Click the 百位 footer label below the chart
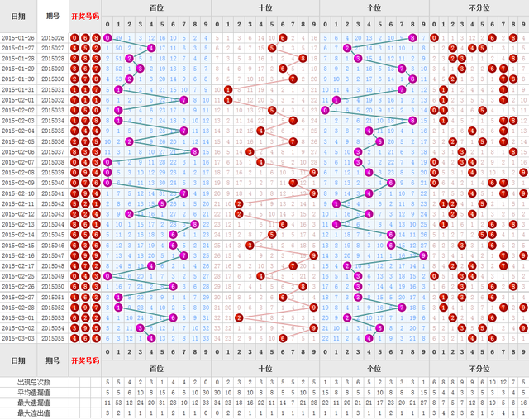Viewport: 529px width, 420px height. coord(156,369)
